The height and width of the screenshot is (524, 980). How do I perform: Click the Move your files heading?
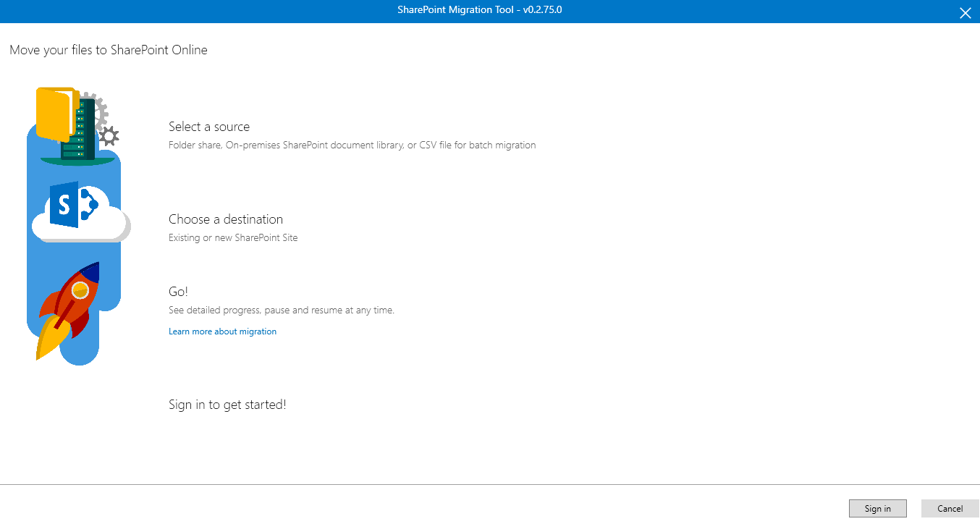click(x=108, y=49)
